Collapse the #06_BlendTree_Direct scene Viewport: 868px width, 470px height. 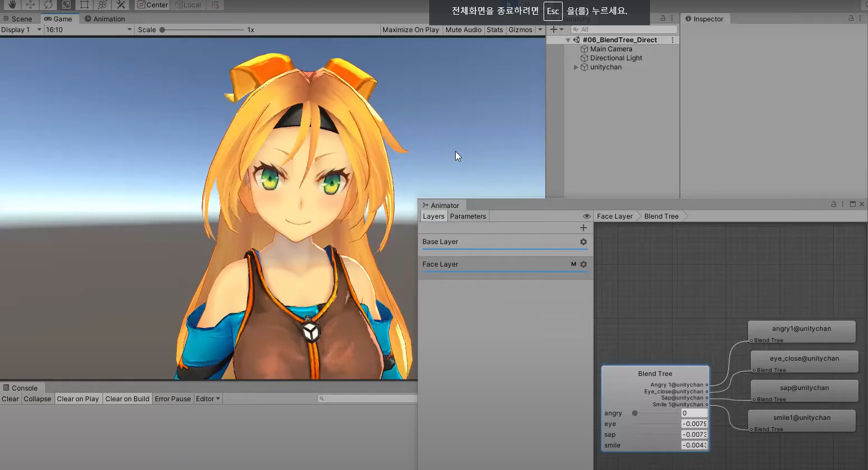click(568, 40)
